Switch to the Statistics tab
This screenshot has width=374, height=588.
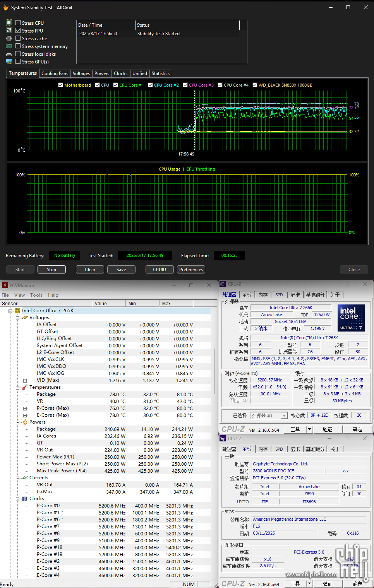(x=161, y=73)
